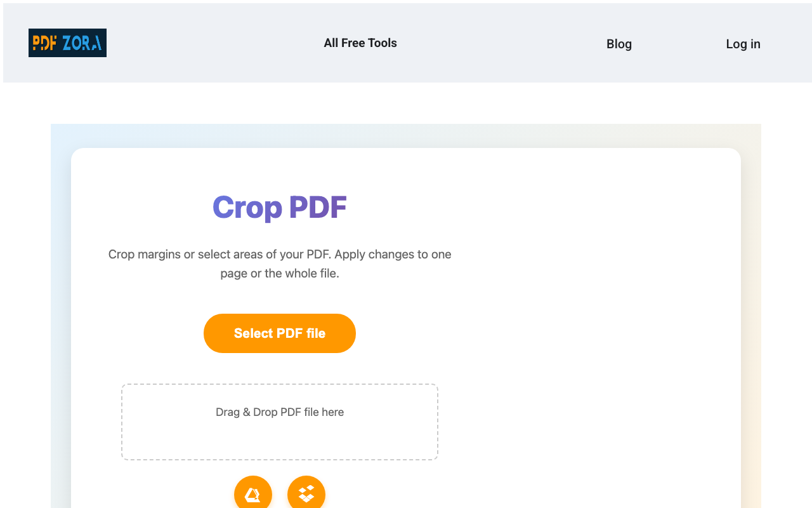Navigate to the Blog page
Viewport: 812px width, 508px height.
(619, 44)
